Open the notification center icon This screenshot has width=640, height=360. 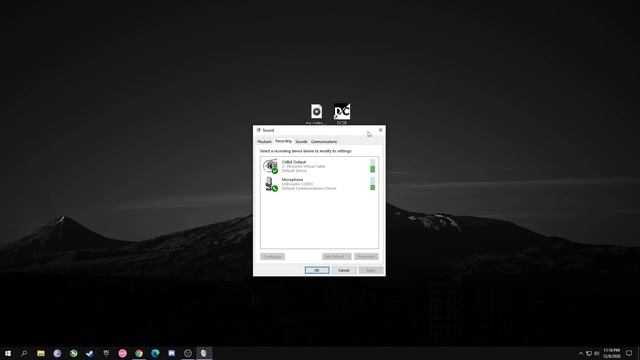[x=629, y=353]
